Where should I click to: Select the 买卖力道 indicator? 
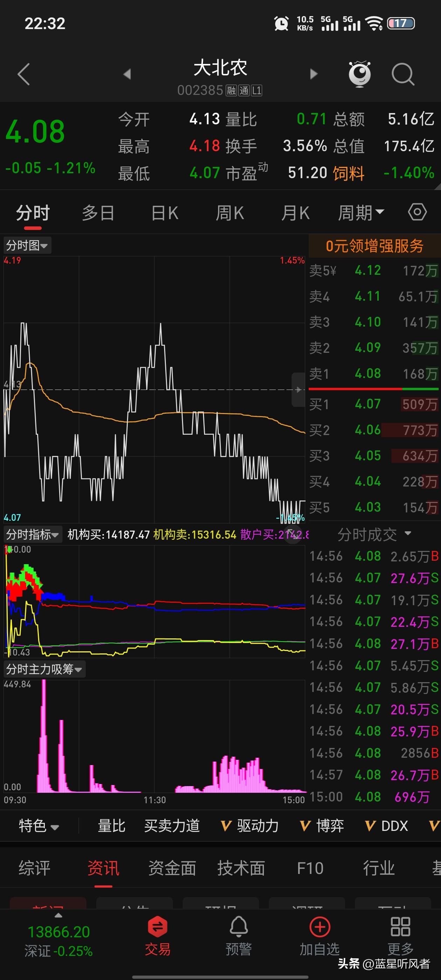click(172, 826)
